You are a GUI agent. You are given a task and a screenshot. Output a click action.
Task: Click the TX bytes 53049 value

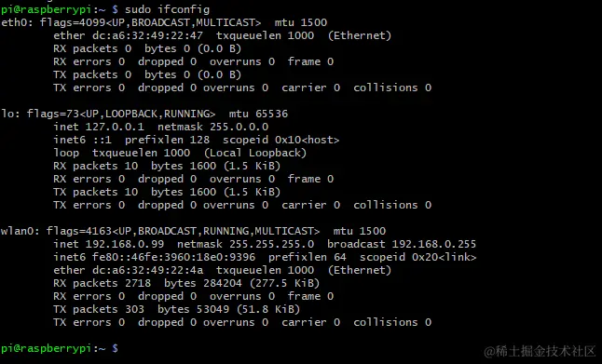(x=210, y=309)
